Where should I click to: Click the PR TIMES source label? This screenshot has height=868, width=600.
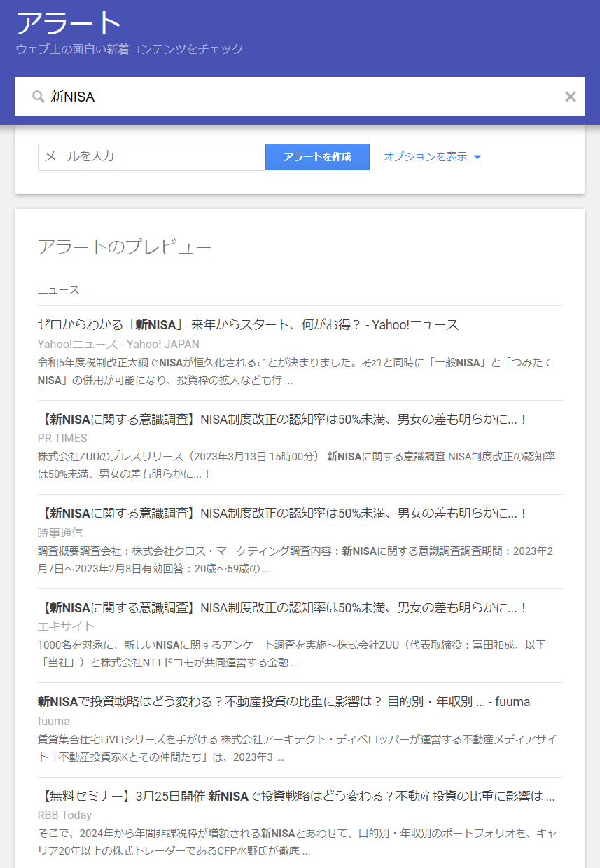[x=62, y=438]
